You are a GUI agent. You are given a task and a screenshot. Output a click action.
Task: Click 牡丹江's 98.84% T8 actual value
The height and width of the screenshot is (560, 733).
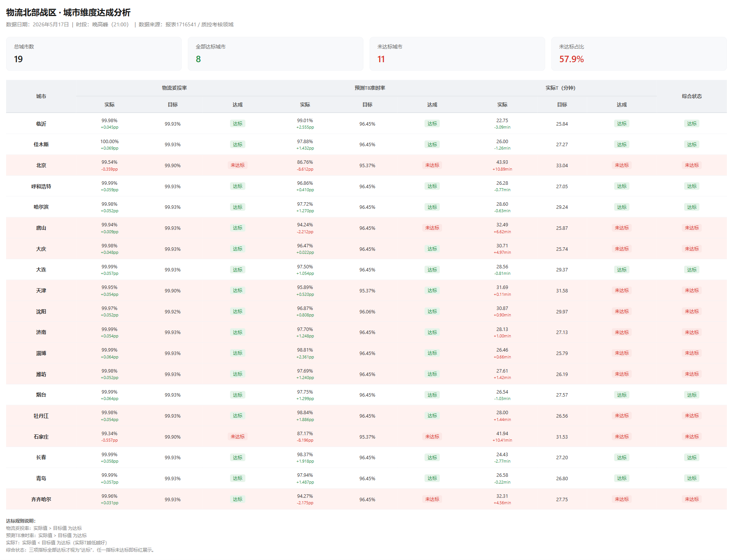(305, 413)
